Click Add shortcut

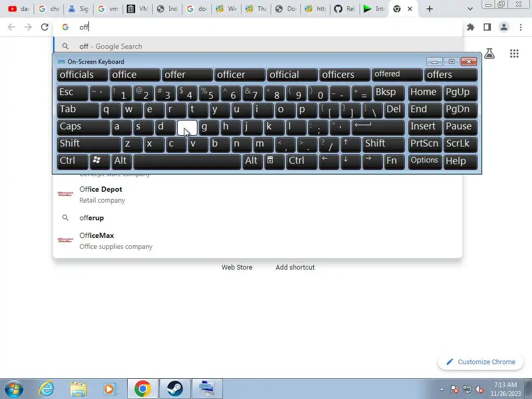coord(295,268)
